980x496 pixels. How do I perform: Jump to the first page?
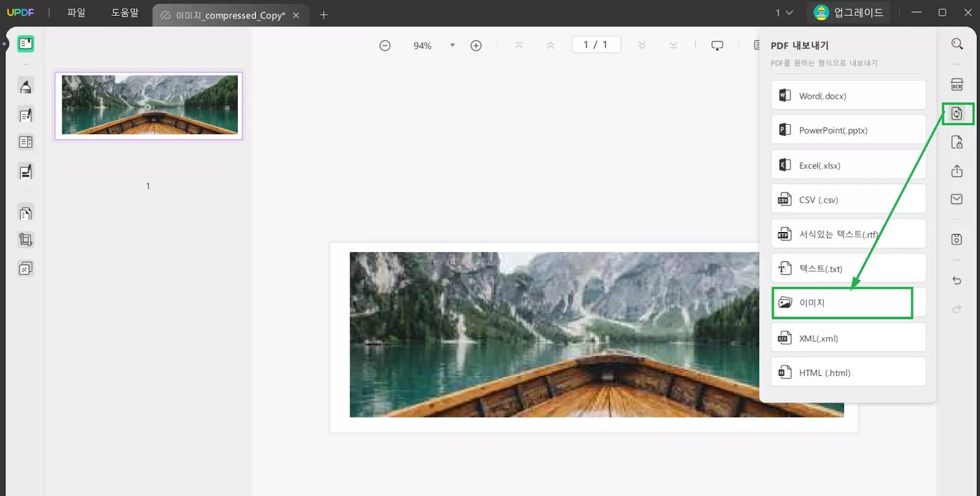pos(519,45)
